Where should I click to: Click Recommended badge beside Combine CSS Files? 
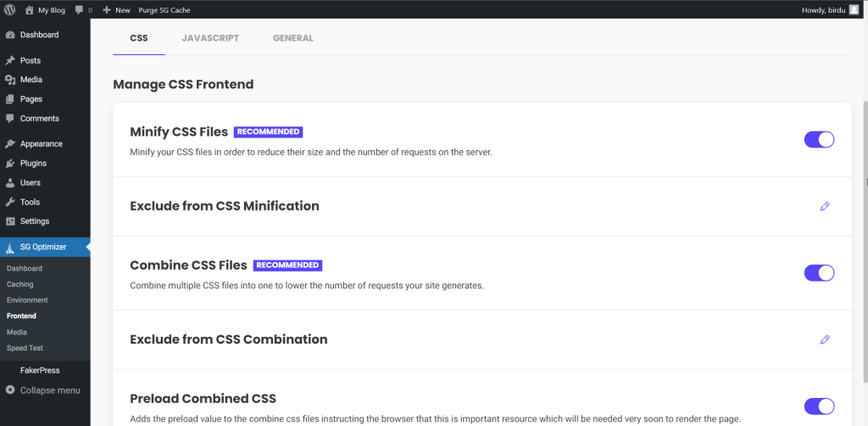coord(288,266)
